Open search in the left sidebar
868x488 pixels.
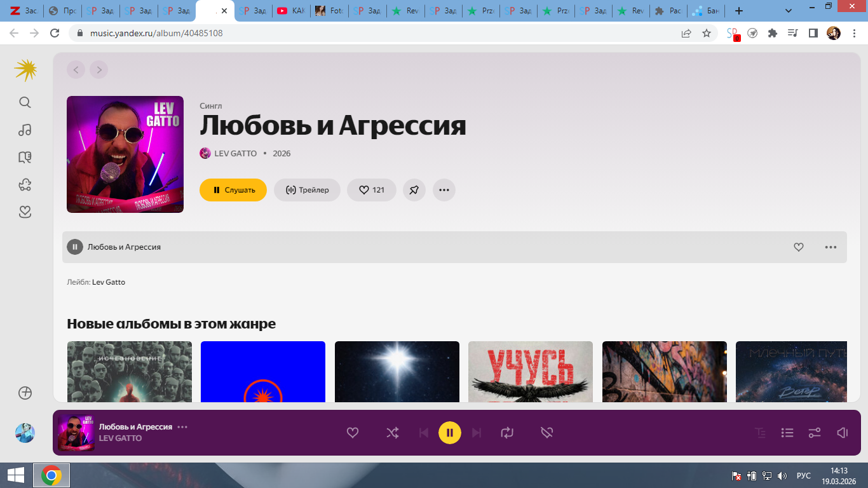25,102
